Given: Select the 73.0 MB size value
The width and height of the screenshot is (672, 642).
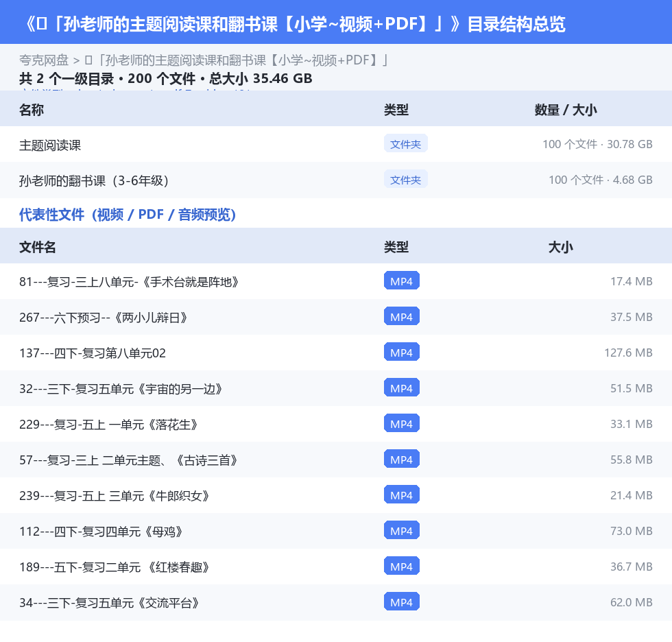Looking at the screenshot, I should (632, 531).
